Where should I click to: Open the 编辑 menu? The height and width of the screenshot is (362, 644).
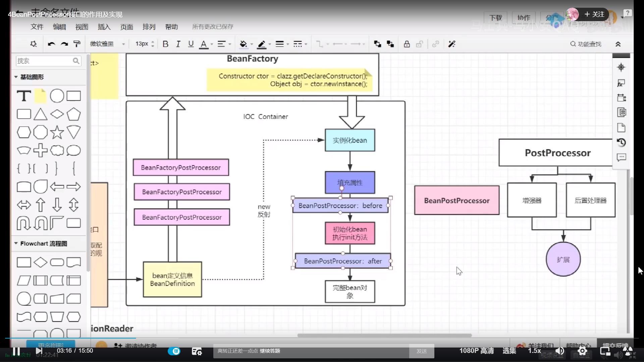click(59, 27)
